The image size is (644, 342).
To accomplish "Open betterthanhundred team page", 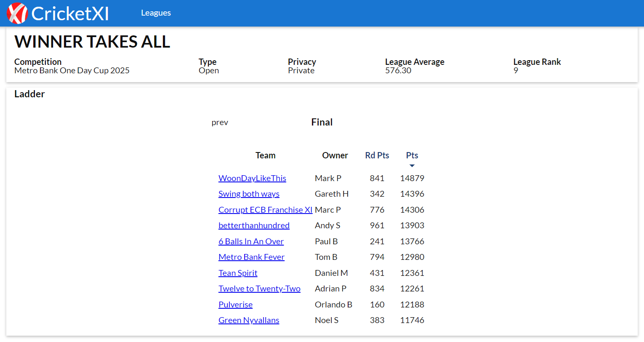I will click(254, 226).
